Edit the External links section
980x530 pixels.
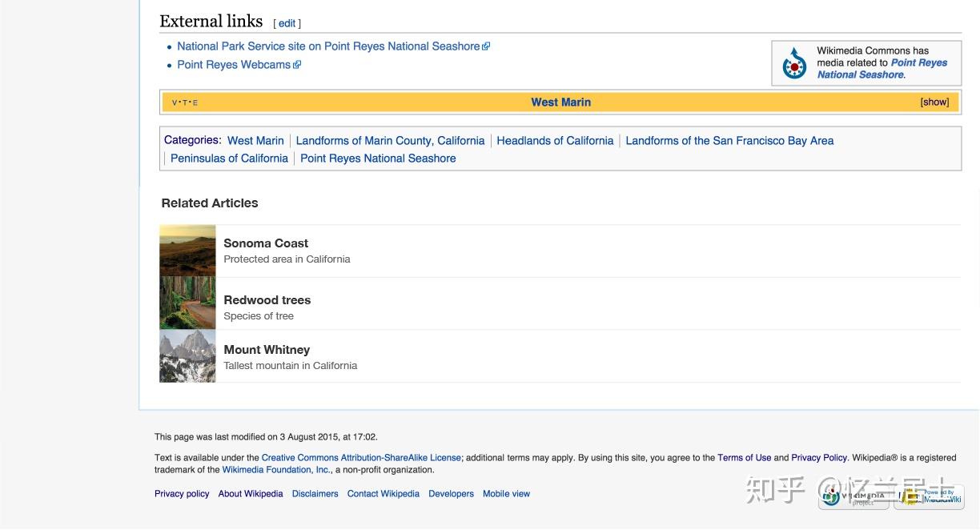[x=287, y=24]
